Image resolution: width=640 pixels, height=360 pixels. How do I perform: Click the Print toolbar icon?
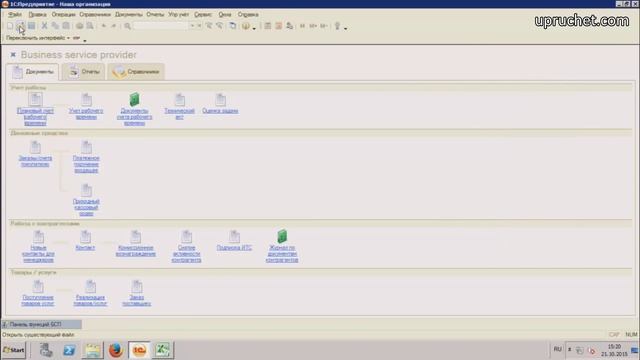[x=79, y=26]
